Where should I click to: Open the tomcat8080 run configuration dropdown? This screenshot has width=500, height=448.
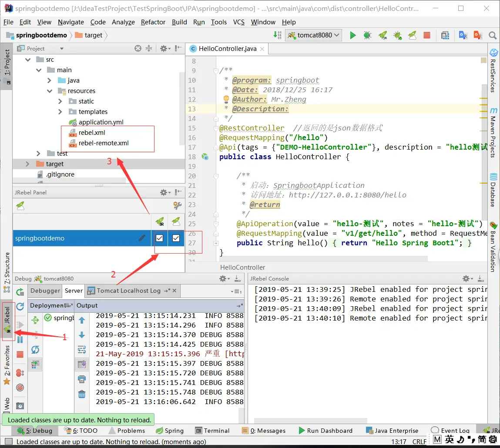point(314,35)
